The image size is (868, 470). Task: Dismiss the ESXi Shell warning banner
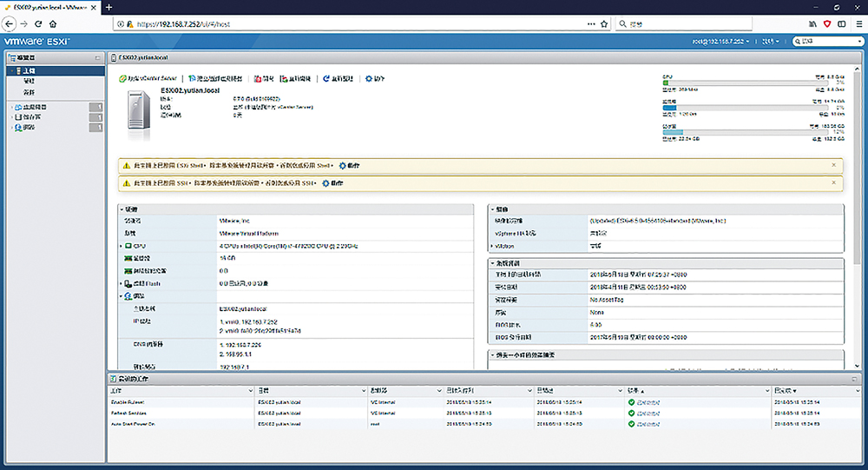pos(833,165)
